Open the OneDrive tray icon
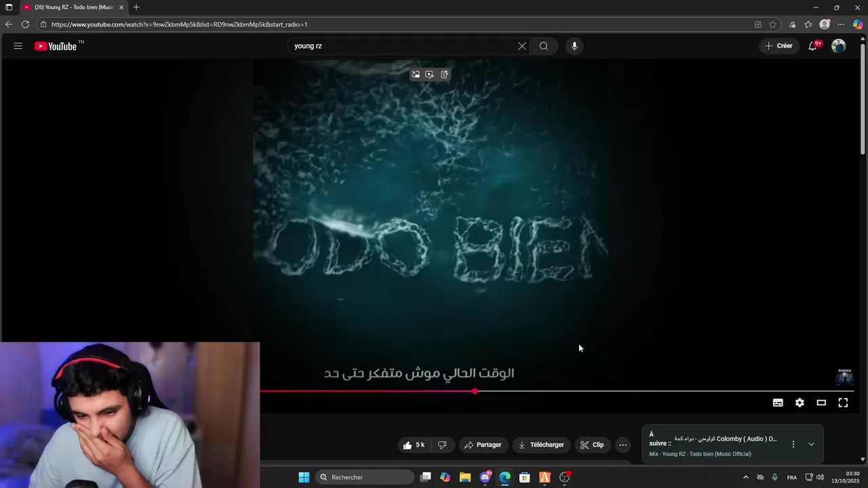 pos(761,477)
